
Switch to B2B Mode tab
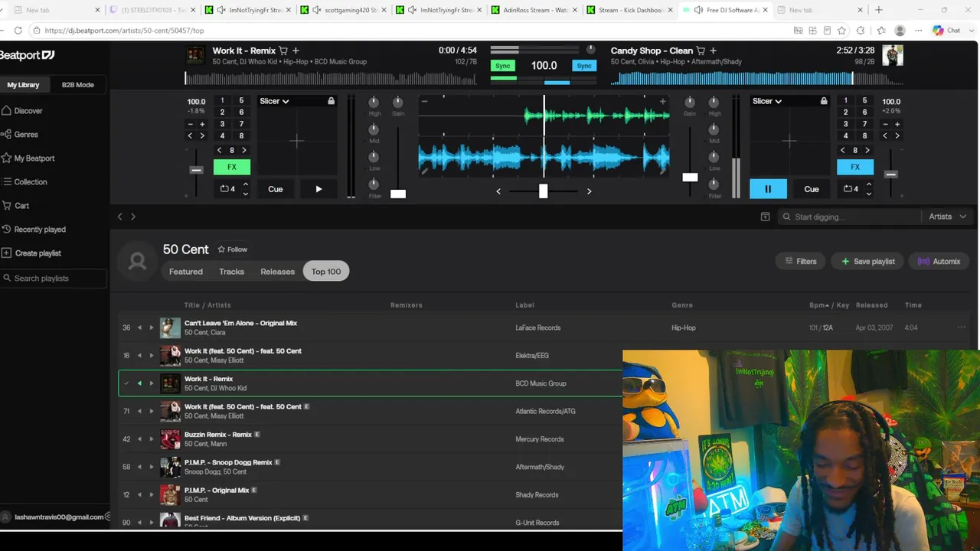(78, 85)
